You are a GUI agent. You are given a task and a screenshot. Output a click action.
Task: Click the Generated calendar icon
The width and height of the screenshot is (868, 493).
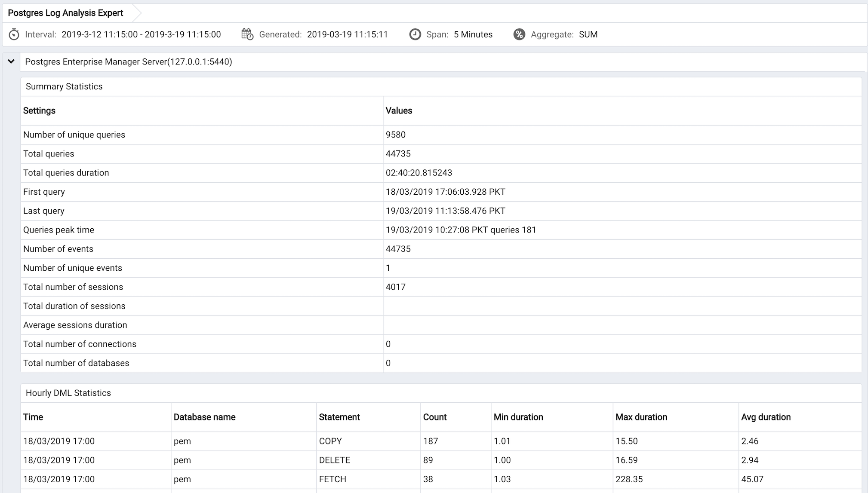(x=247, y=34)
